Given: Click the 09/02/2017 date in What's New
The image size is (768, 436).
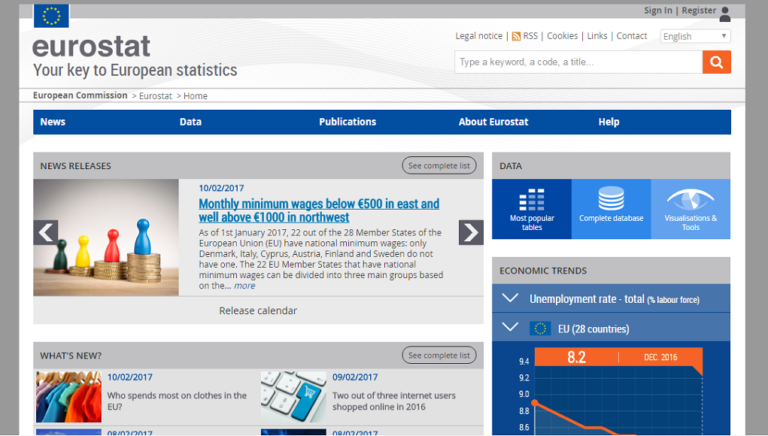Looking at the screenshot, I should click(x=355, y=377).
